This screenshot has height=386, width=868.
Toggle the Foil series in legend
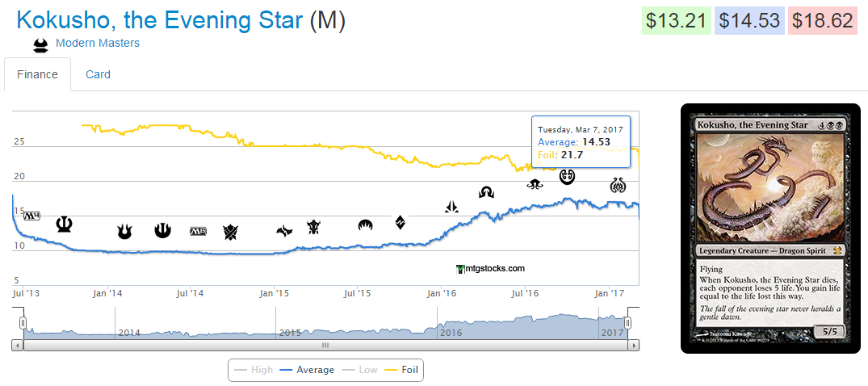402,369
